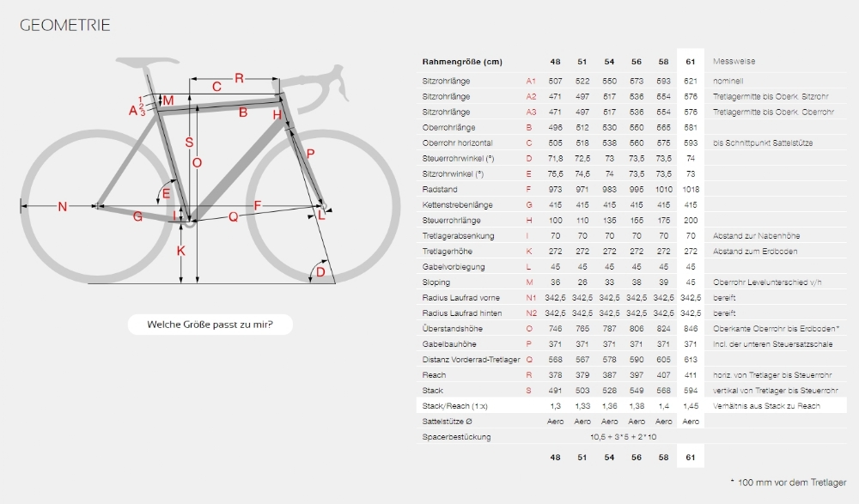The height and width of the screenshot is (504, 859).
Task: Click the red G chainstay label on diagram
Action: [137, 216]
